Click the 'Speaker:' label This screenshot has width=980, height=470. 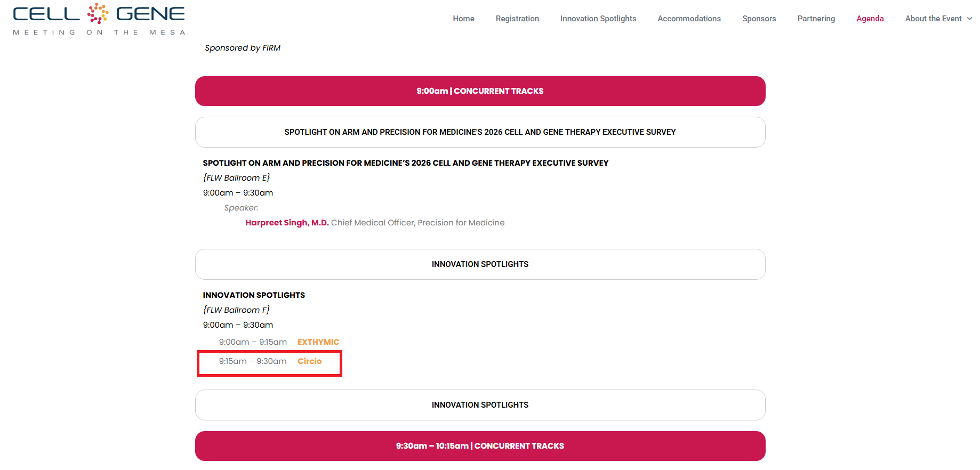coord(241,208)
